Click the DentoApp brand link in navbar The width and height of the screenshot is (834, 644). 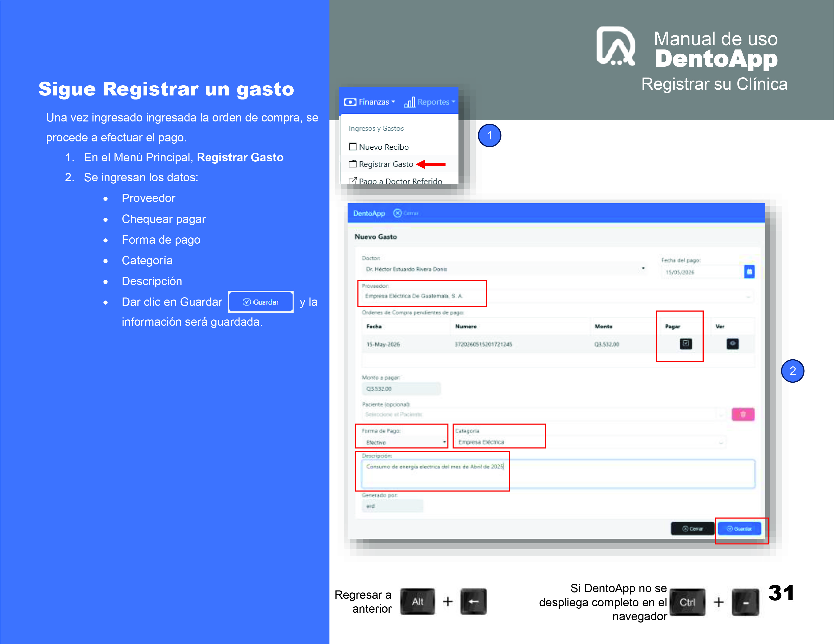pyautogui.click(x=369, y=213)
